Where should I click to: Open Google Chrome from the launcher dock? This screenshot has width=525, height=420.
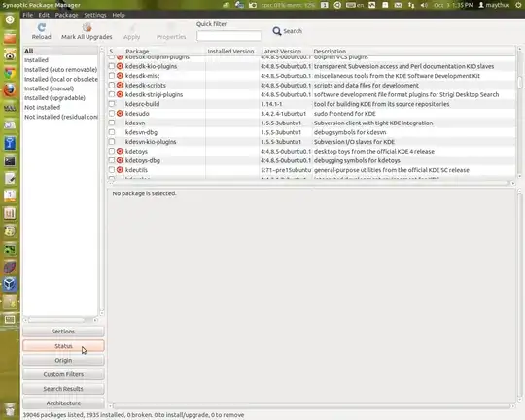point(10,73)
